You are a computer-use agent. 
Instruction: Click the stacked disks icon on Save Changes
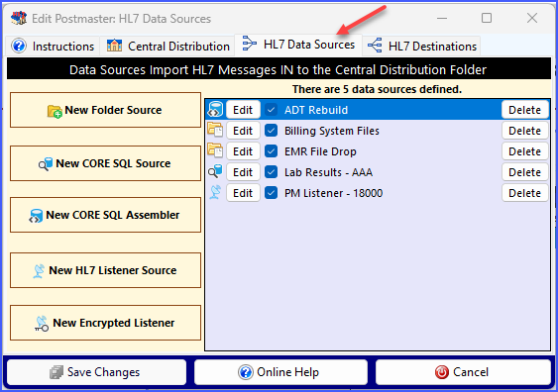pos(56,372)
